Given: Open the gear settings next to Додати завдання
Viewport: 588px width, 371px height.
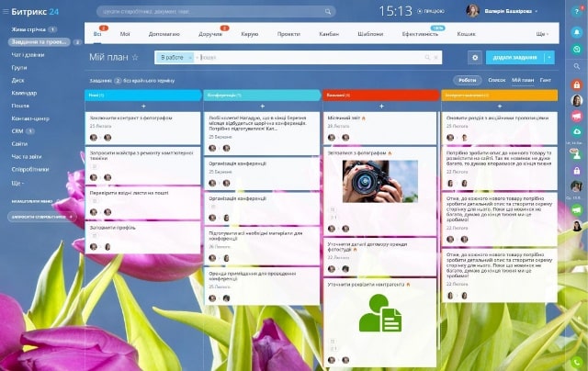Looking at the screenshot, I should coord(475,57).
